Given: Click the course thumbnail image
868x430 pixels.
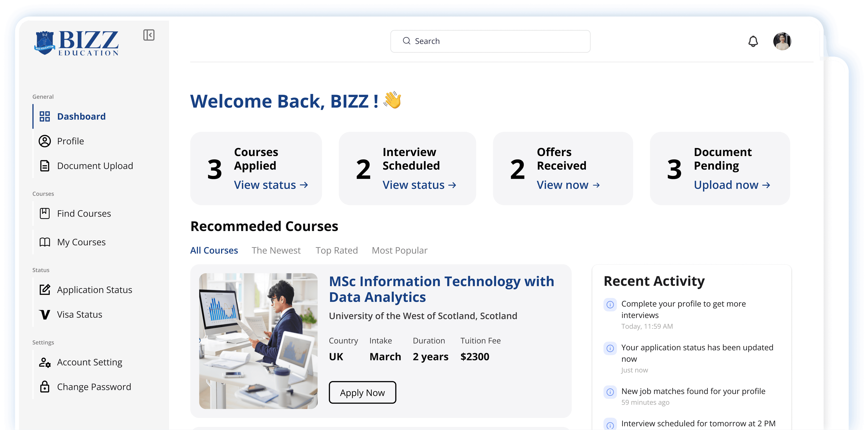Looking at the screenshot, I should coord(258,341).
